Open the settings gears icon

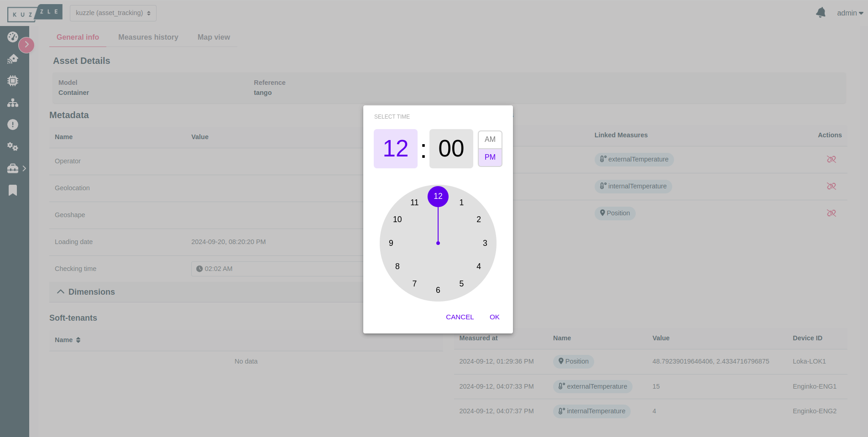[x=13, y=146]
